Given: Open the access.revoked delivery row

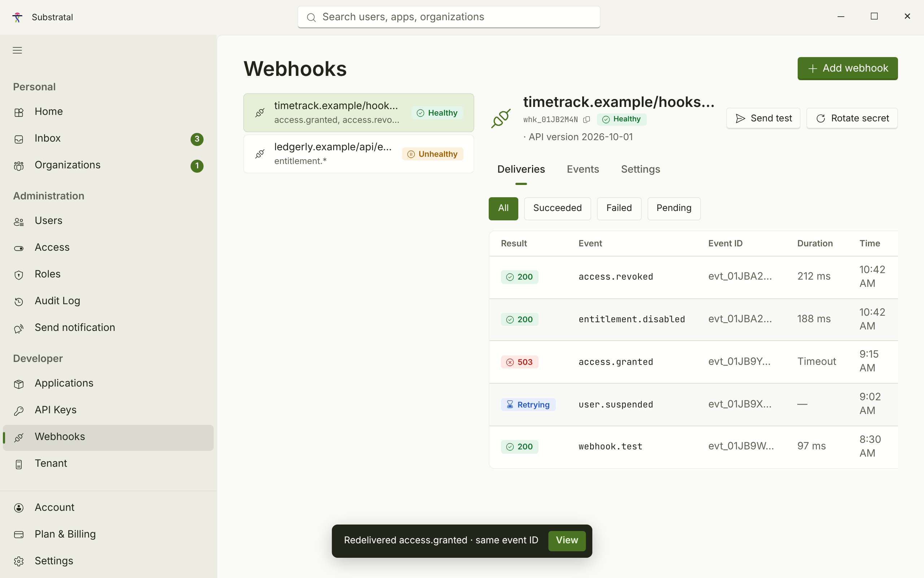Looking at the screenshot, I should tap(693, 277).
